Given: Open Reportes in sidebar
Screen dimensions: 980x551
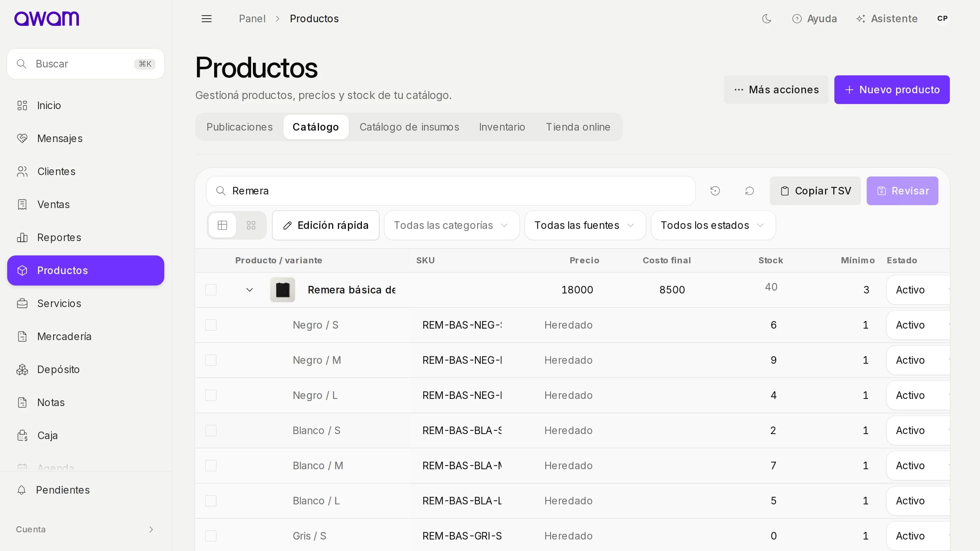Looking at the screenshot, I should [x=86, y=237].
